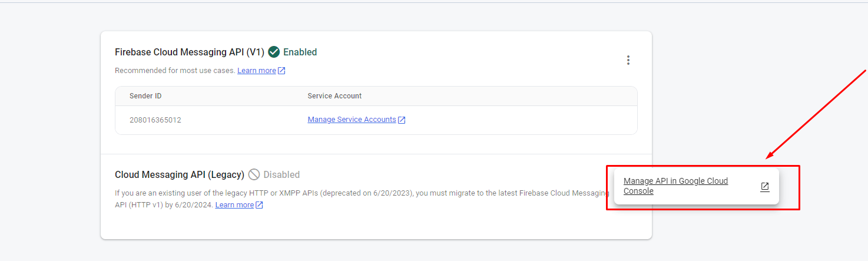Click the green Enabled checkmark icon

(274, 52)
